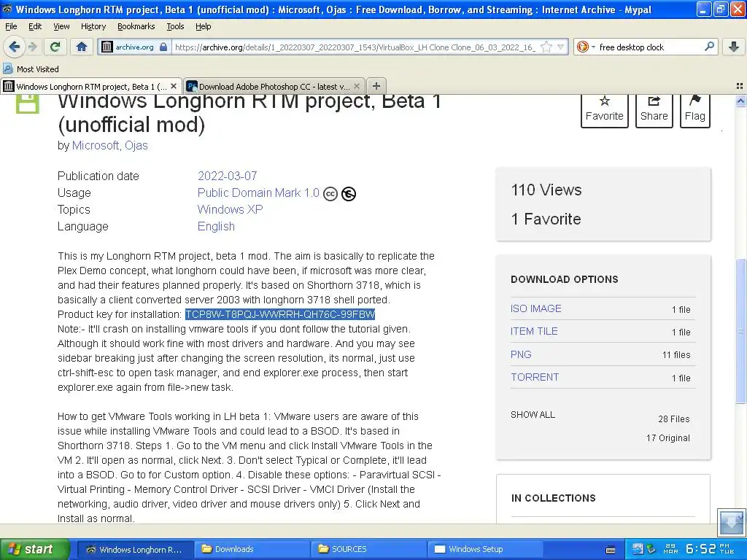This screenshot has height=560, width=747.
Task: Click the 2022-03-07 publication date link
Action: pos(228,176)
